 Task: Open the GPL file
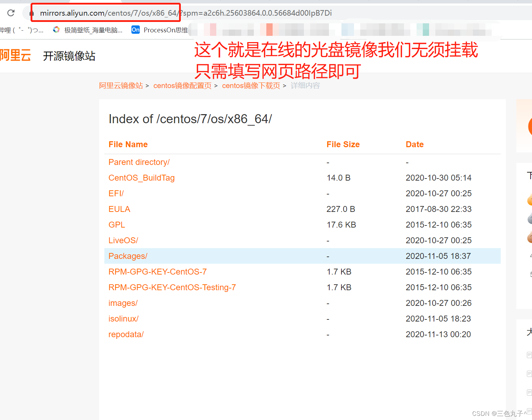[x=117, y=225]
